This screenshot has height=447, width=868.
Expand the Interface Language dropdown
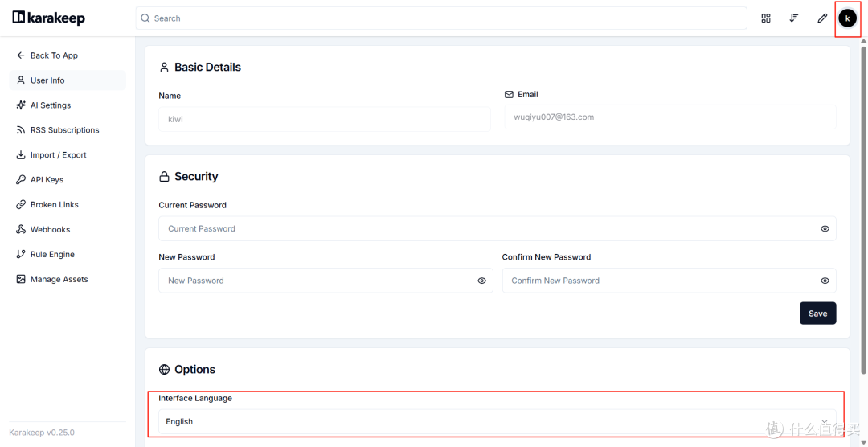pyautogui.click(x=497, y=421)
